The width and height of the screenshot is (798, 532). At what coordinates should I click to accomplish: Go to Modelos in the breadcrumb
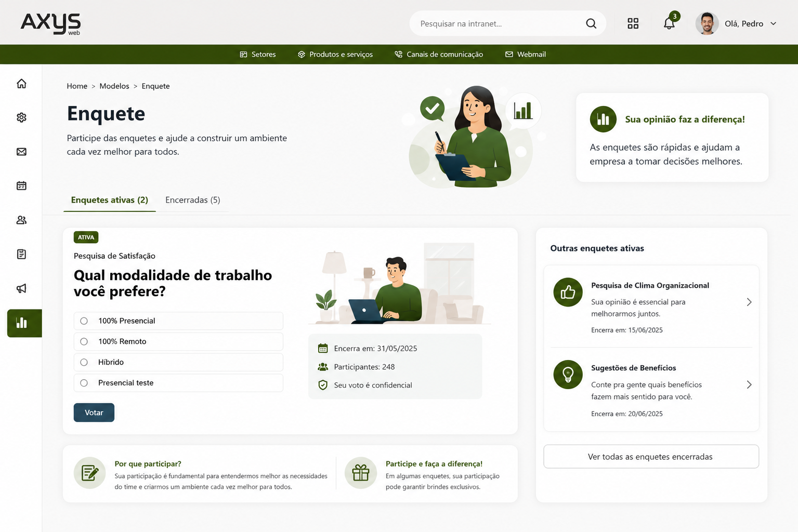click(114, 86)
